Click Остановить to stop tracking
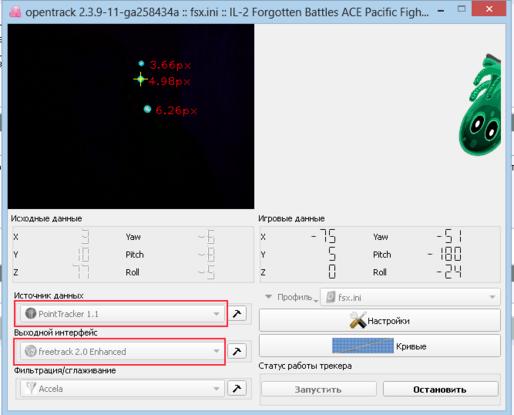 point(440,389)
